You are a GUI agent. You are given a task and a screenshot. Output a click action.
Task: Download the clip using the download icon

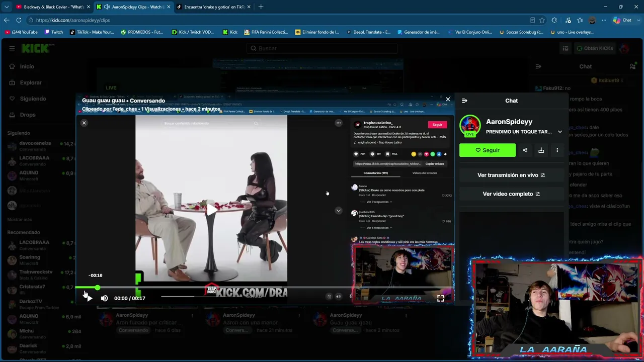coord(541,150)
